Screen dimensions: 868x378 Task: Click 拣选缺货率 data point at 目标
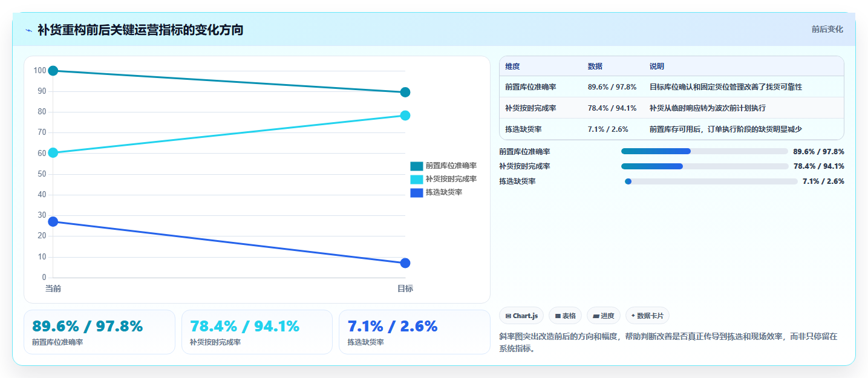(405, 263)
